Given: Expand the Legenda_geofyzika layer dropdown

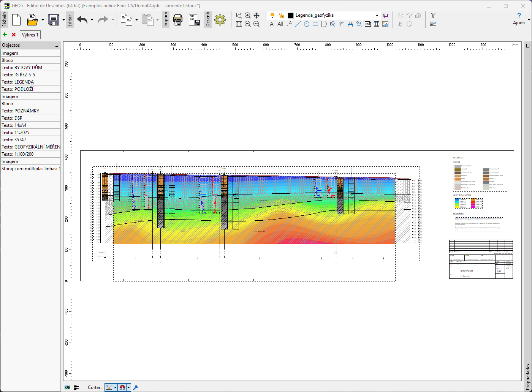Looking at the screenshot, I should (377, 16).
